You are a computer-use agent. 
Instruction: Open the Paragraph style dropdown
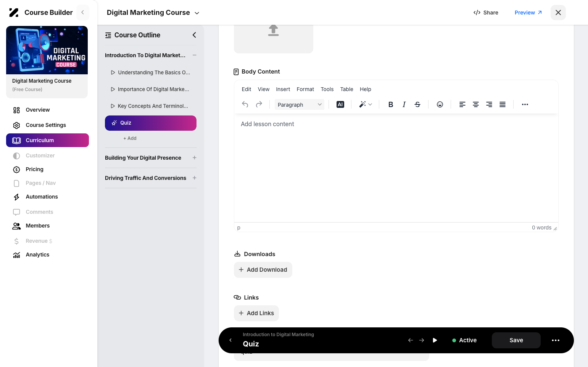[x=300, y=104]
